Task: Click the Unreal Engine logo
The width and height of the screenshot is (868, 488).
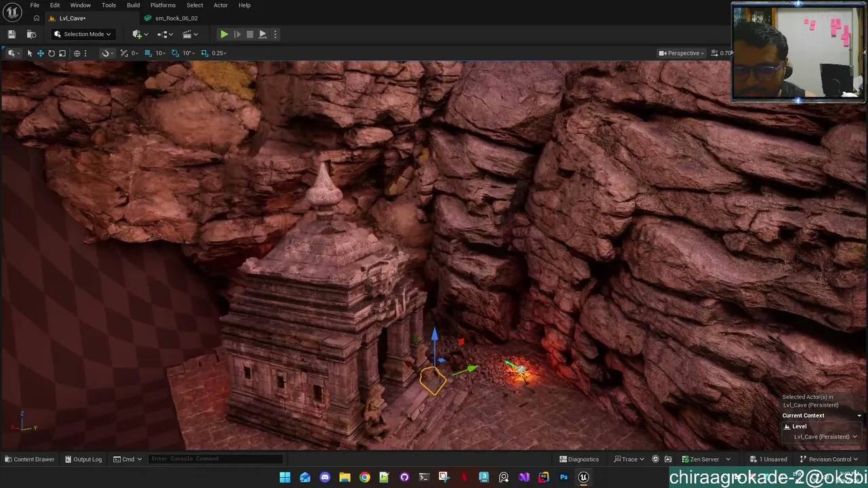Action: pos(12,12)
